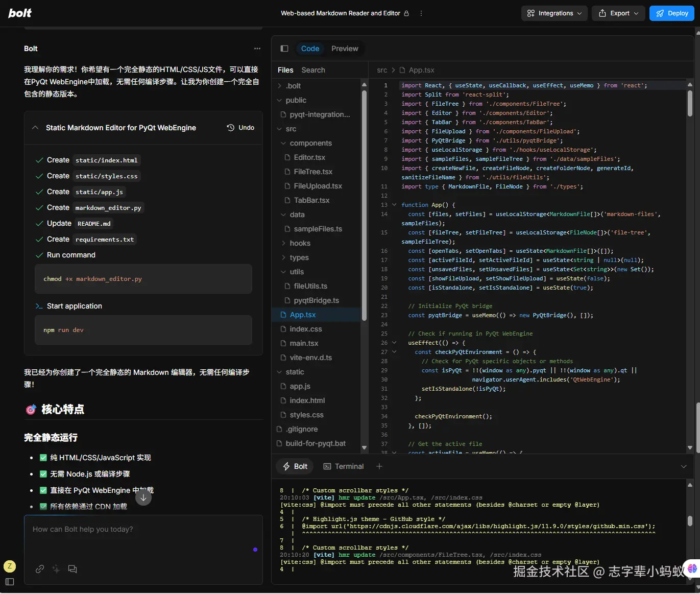Switch to Preview view
The image size is (700, 594).
tap(345, 49)
